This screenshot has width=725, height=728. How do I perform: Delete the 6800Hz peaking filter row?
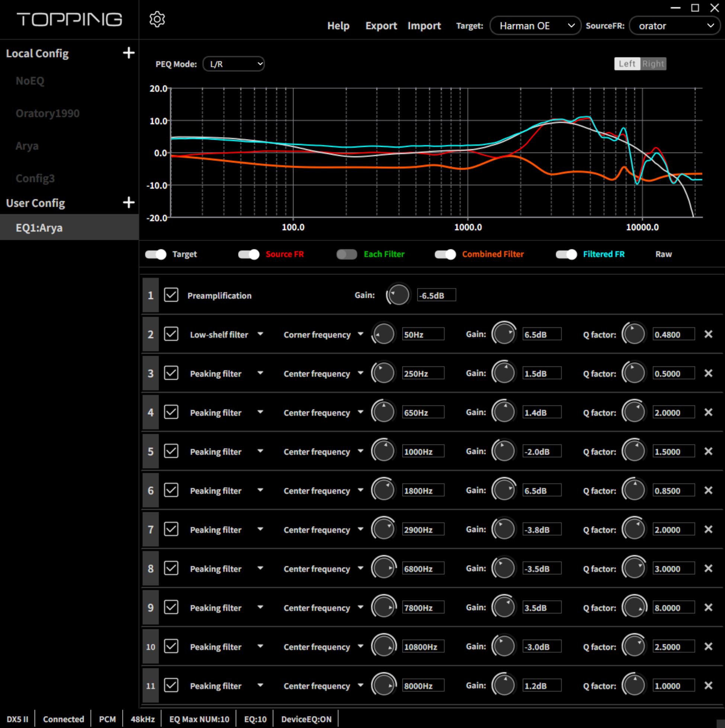[x=708, y=568]
